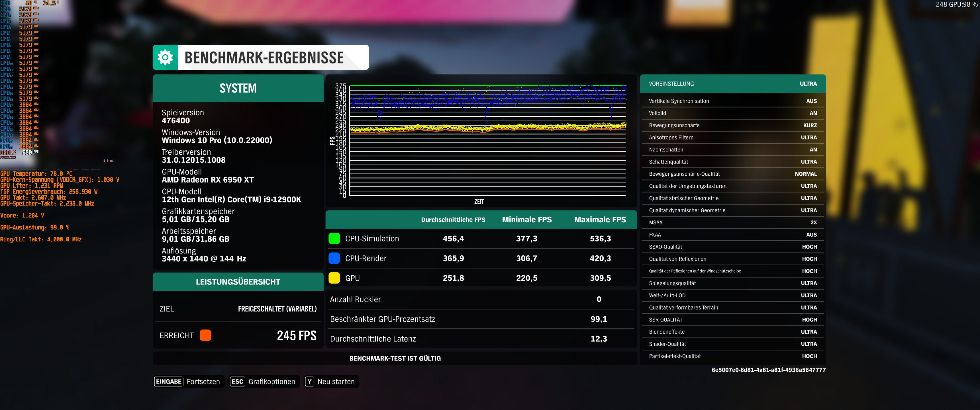Select the MSAA 2X setting row

point(732,222)
